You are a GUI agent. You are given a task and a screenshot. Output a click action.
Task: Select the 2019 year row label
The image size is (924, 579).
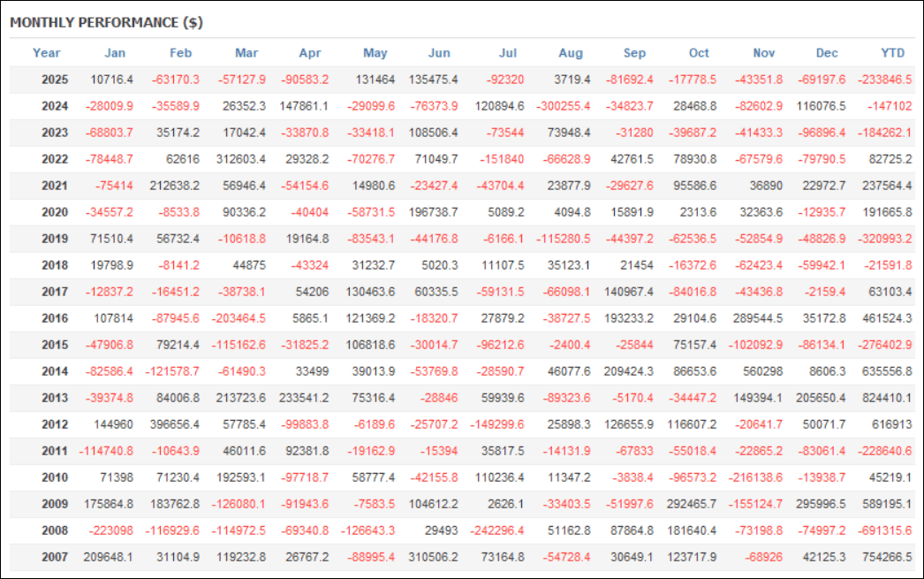click(x=55, y=239)
